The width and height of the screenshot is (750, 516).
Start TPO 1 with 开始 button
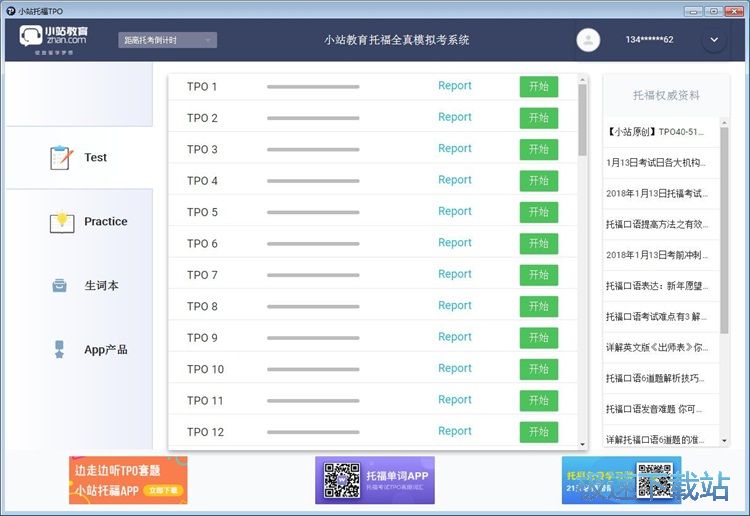[539, 87]
